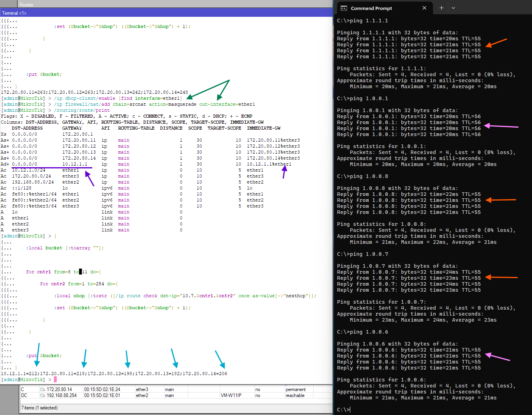Viewport: 532px width, 415px height.
Task: Click the MikroTik terminal prompt cursor
Action: pyautogui.click(x=56, y=379)
